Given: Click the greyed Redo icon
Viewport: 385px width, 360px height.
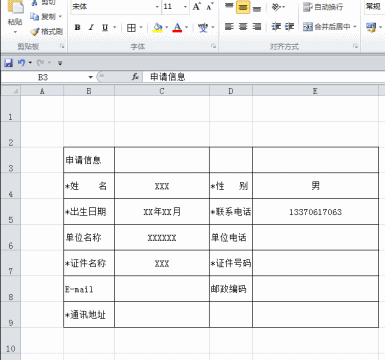Looking at the screenshot, I should pos(41,62).
